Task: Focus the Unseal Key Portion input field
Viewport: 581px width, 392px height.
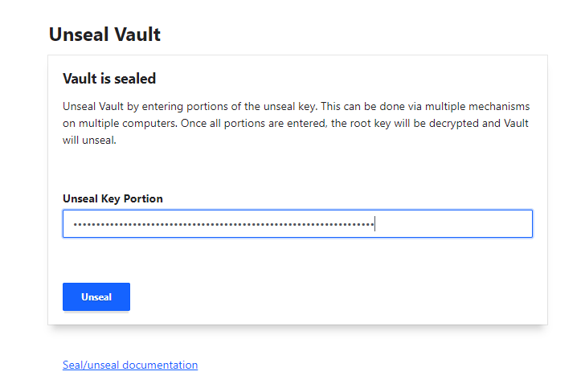Action: coord(297,224)
